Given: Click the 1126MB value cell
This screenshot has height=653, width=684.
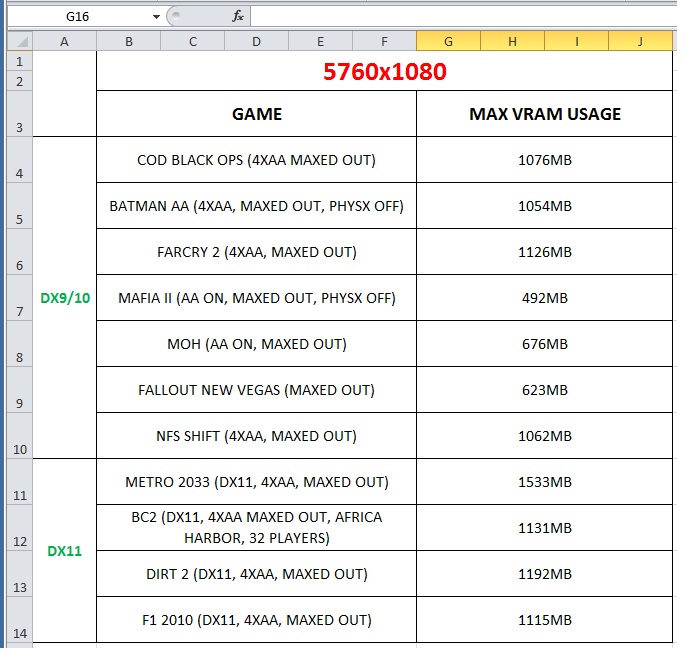Looking at the screenshot, I should point(544,252).
